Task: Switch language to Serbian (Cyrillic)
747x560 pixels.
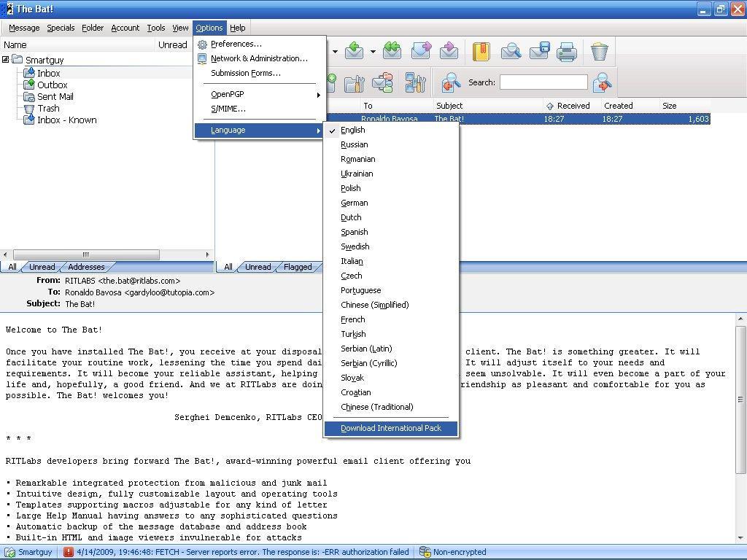Action: (x=391, y=363)
